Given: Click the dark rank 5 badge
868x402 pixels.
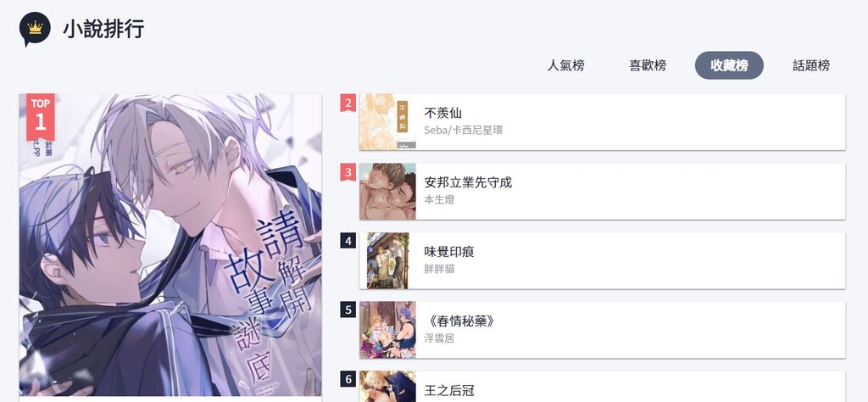Looking at the screenshot, I should coord(348,310).
